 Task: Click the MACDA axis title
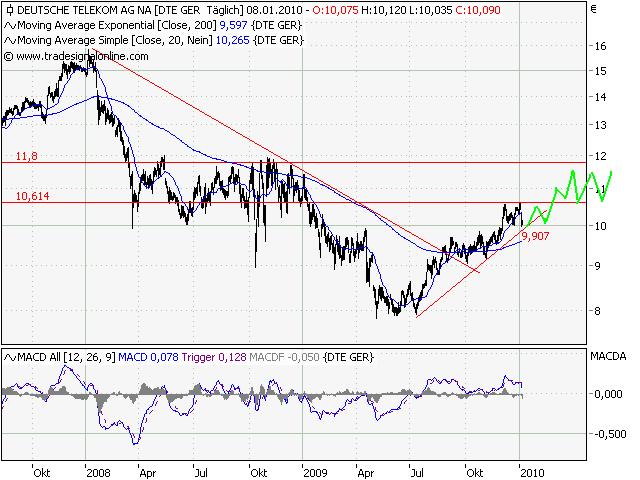pos(608,357)
